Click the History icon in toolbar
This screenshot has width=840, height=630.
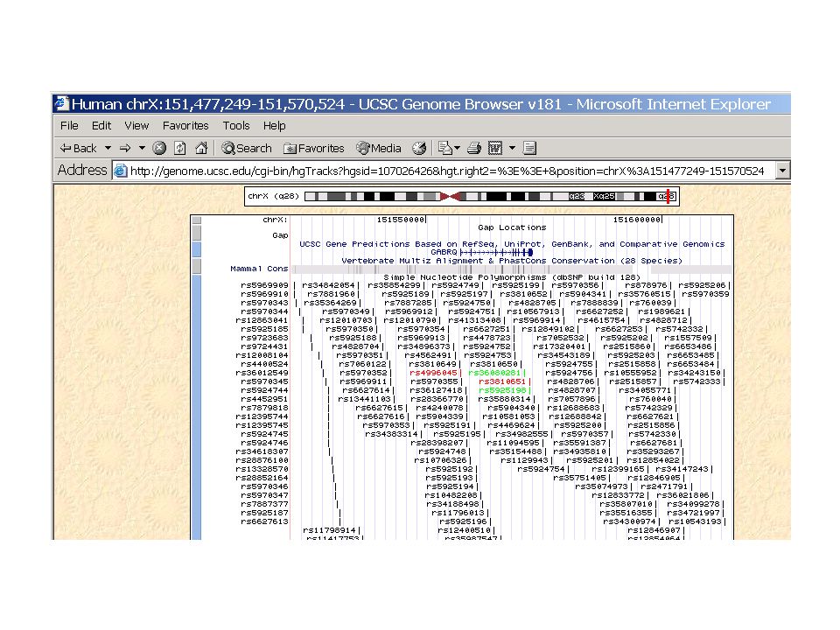pyautogui.click(x=419, y=148)
